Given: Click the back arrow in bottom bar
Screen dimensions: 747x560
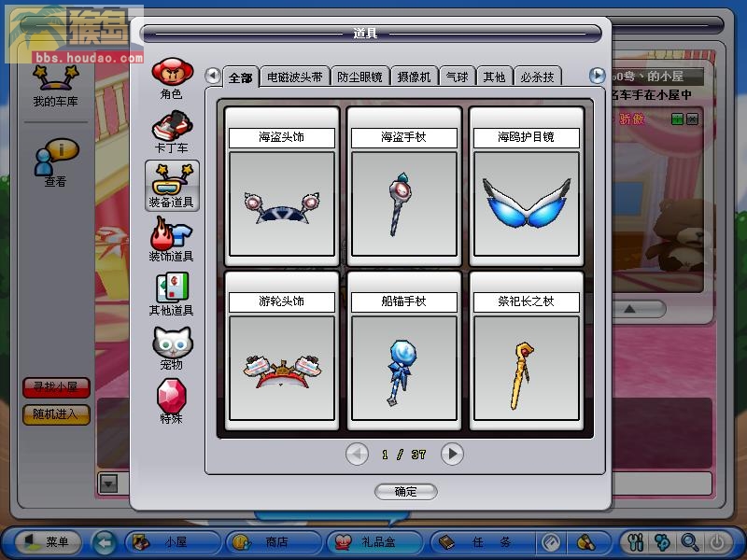Looking at the screenshot, I should pos(105,542).
